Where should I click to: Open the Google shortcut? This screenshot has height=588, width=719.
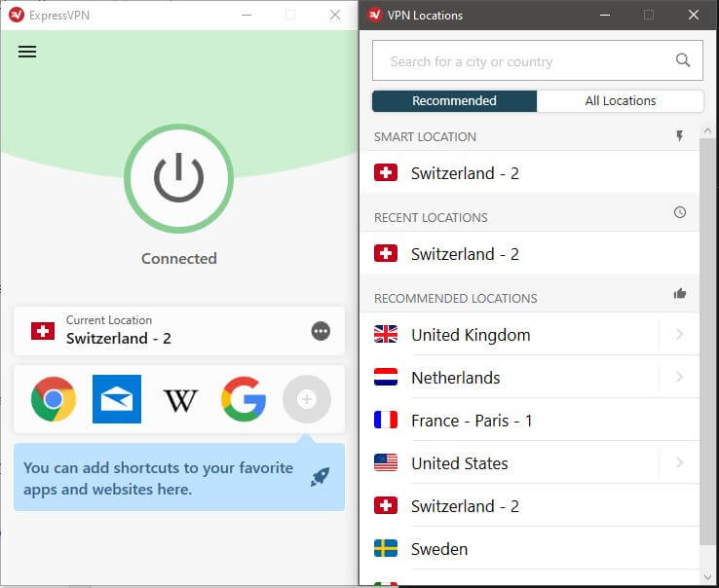point(244,399)
